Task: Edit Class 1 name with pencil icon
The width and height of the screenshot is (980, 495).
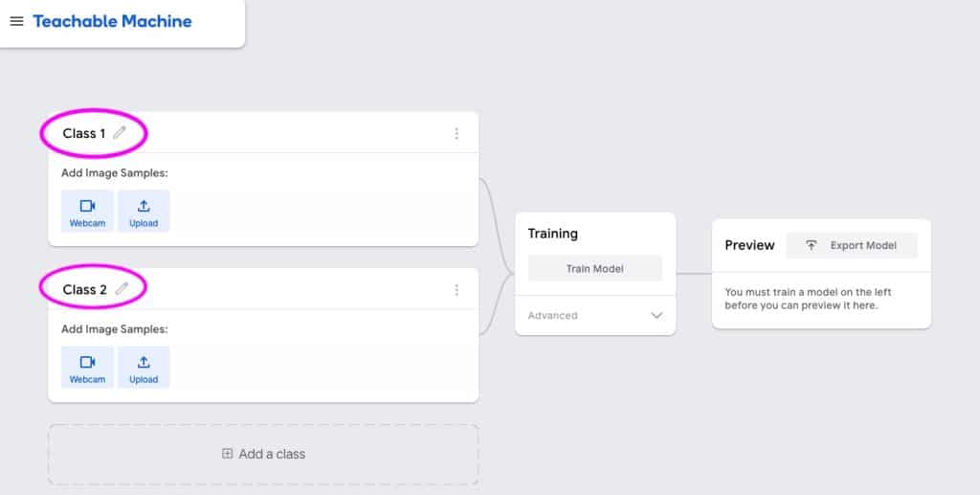Action: tap(120, 132)
